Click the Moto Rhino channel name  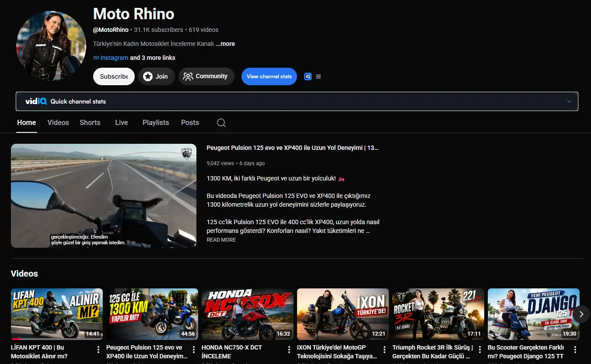(x=134, y=14)
